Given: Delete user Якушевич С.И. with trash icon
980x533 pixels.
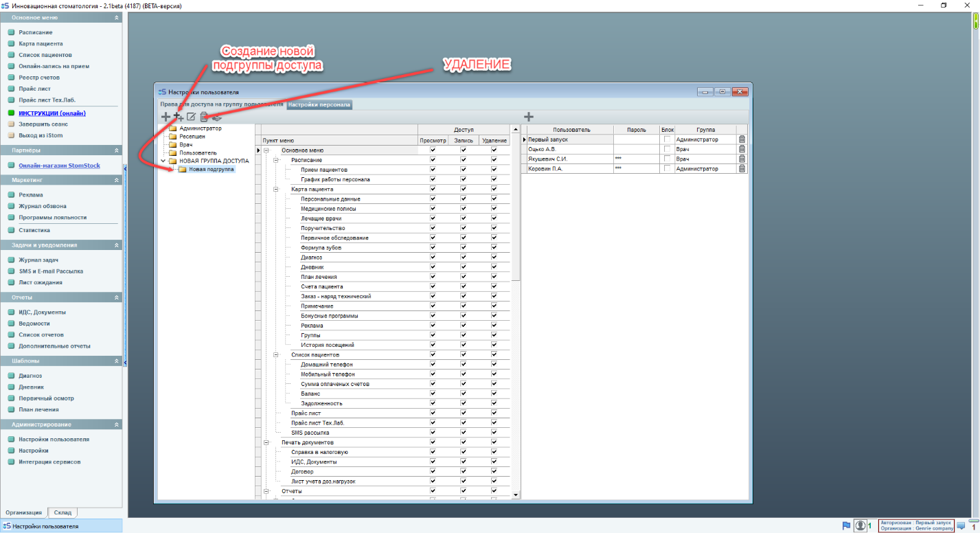Looking at the screenshot, I should [742, 159].
